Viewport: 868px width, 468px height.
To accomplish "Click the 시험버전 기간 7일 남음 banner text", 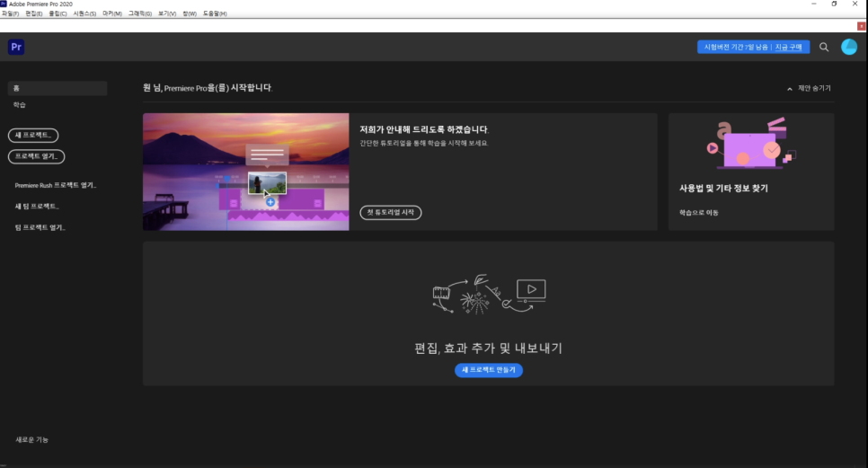I will [x=736, y=47].
